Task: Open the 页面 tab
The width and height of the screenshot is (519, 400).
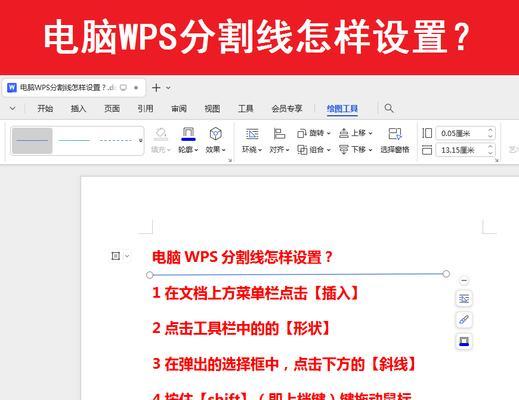Action: point(112,108)
